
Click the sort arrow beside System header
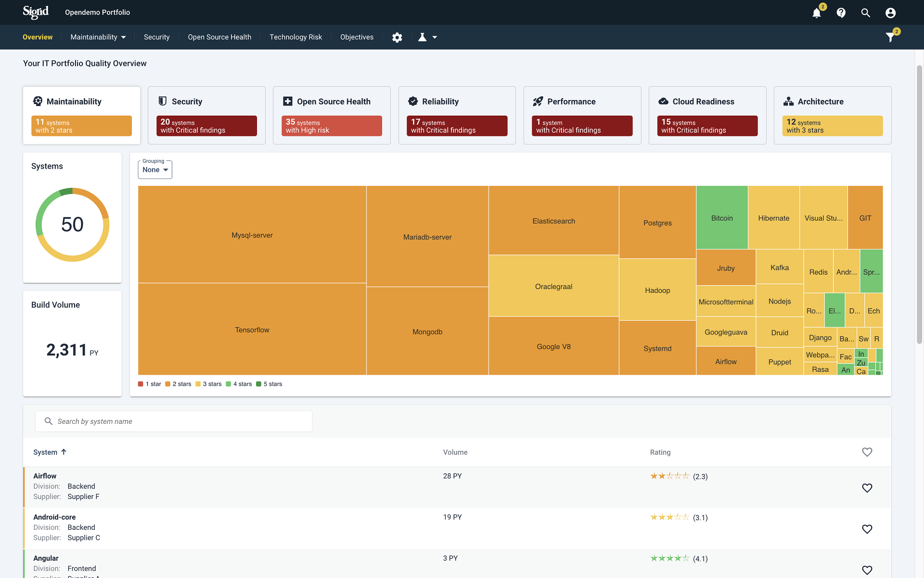(64, 452)
